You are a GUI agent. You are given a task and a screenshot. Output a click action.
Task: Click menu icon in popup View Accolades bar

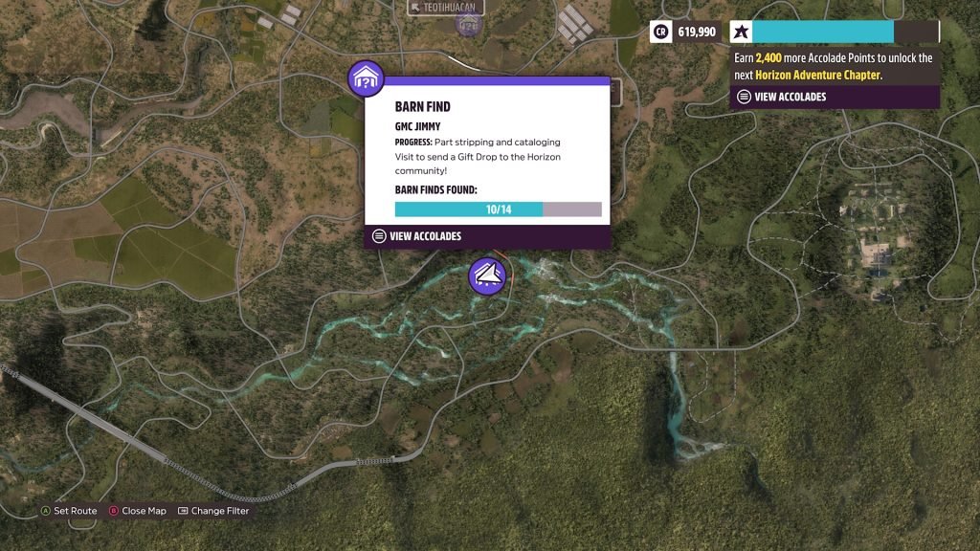click(x=379, y=236)
